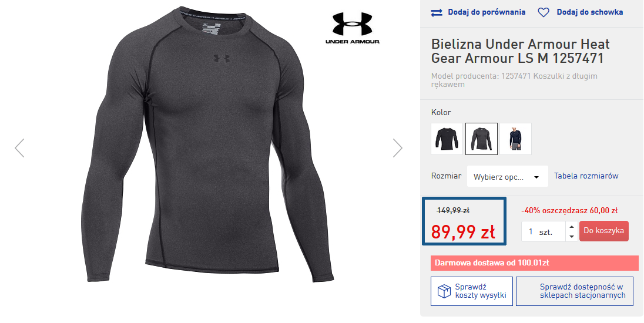Open Tabela rozmiarów size chart link
Viewport: 644px width, 323px height.
tap(586, 176)
